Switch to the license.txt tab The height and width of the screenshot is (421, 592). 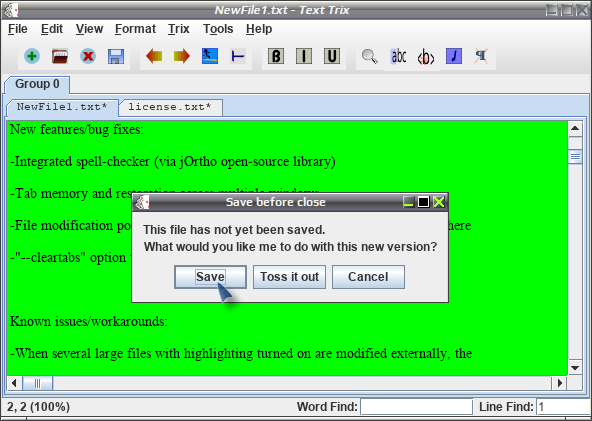[170, 107]
